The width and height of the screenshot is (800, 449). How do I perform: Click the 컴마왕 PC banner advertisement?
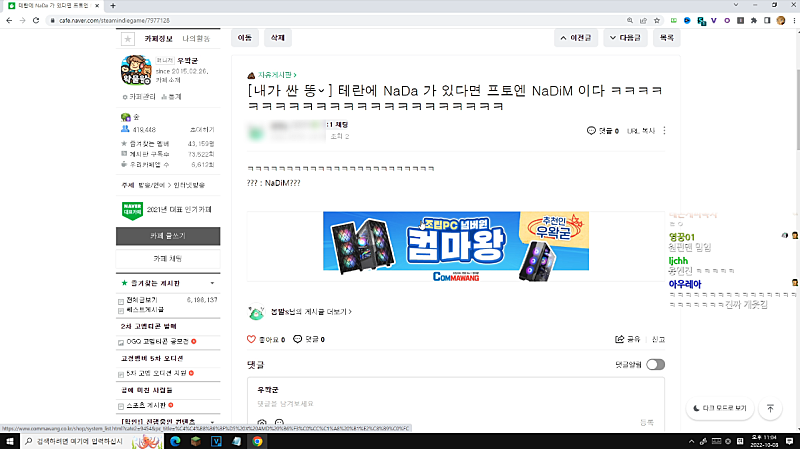(456, 246)
